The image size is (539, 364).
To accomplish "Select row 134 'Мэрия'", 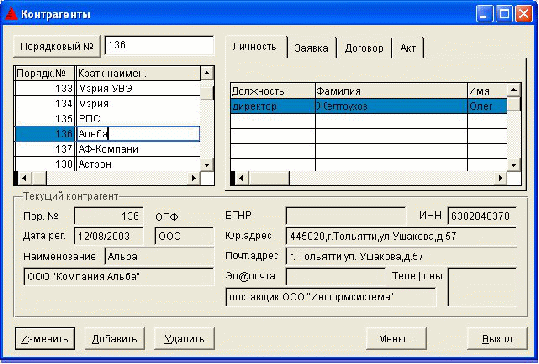I will [x=108, y=103].
